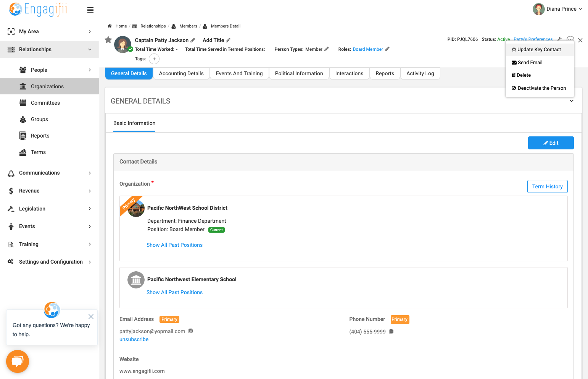
Task: Open Term History
Action: (547, 186)
